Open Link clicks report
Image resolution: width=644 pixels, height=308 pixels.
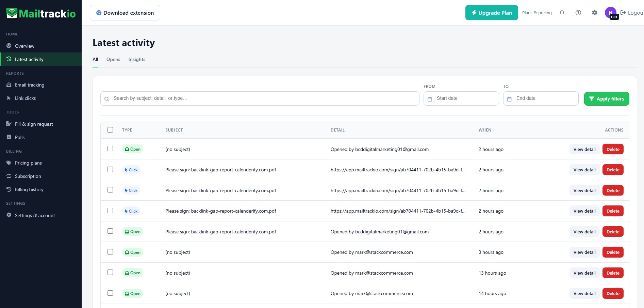pyautogui.click(x=41, y=98)
